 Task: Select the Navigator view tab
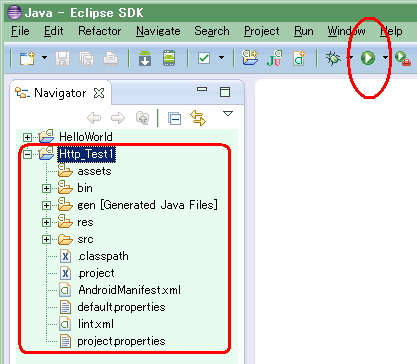point(60,93)
